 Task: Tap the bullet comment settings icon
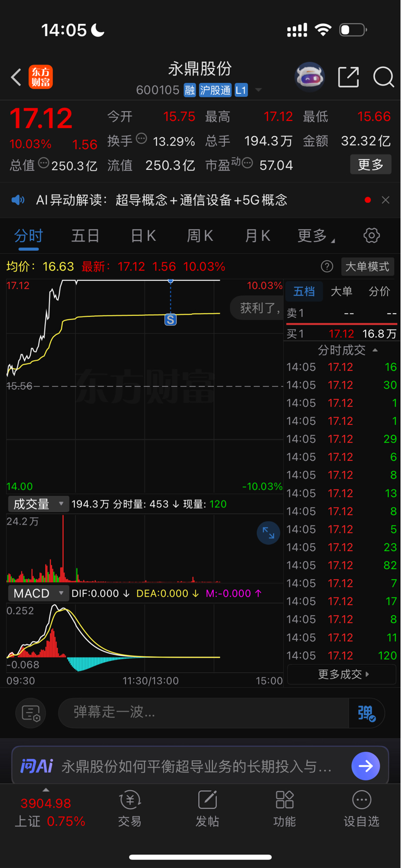pyautogui.click(x=31, y=713)
